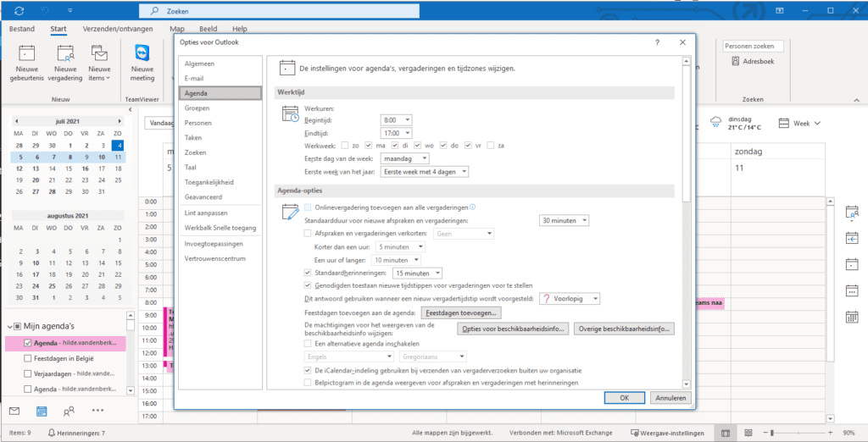868x442 pixels.
Task: Toggle zo workweek checkbox
Action: click(x=345, y=146)
